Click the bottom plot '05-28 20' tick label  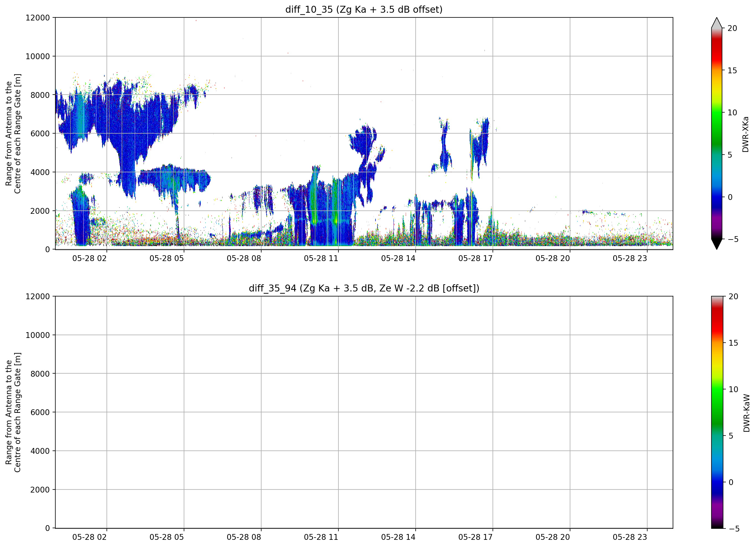tap(553, 537)
